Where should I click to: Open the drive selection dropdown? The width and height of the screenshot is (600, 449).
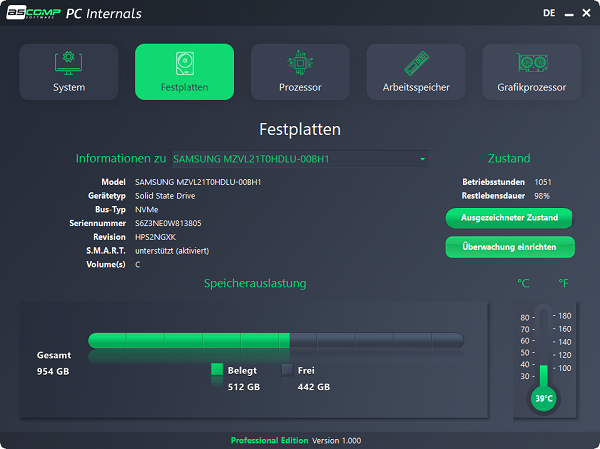click(x=300, y=159)
